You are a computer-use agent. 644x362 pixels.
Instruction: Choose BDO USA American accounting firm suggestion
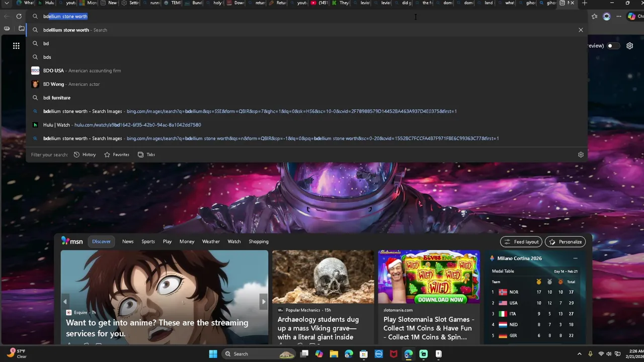coord(306,70)
